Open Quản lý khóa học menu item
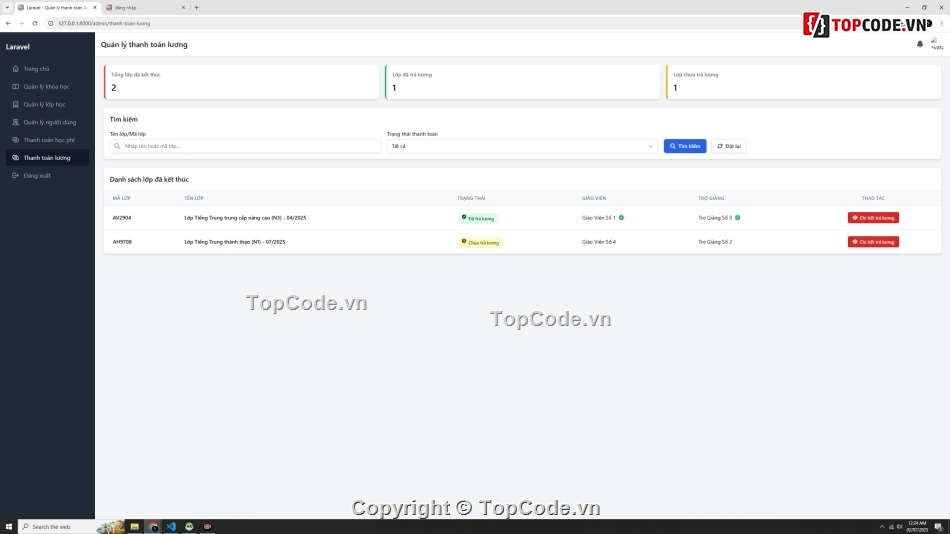The image size is (950, 534). click(47, 87)
